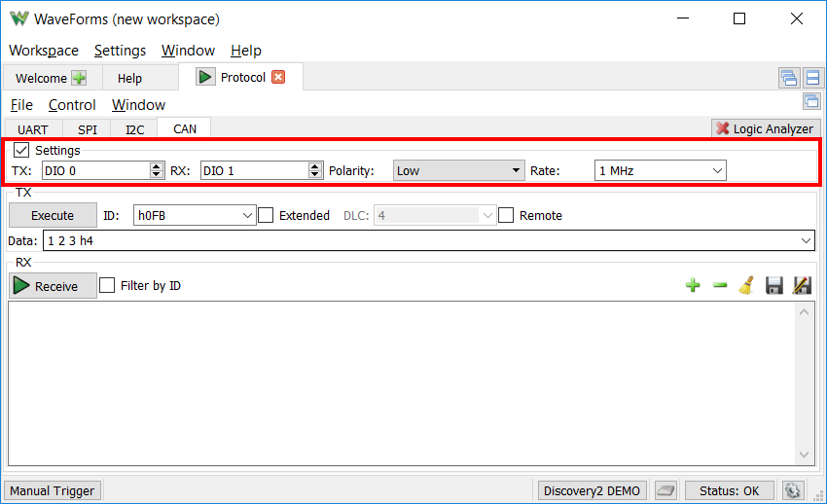The height and width of the screenshot is (504, 827).
Task: Increment the TX DIO spinner up arrow
Action: point(156,166)
